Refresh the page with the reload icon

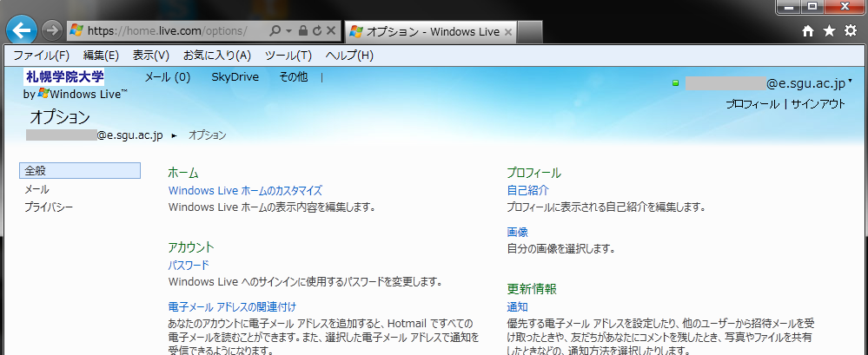coord(316,31)
